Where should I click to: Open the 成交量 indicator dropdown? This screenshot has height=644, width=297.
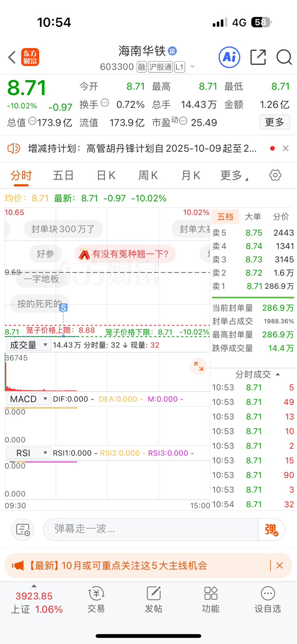point(28,345)
